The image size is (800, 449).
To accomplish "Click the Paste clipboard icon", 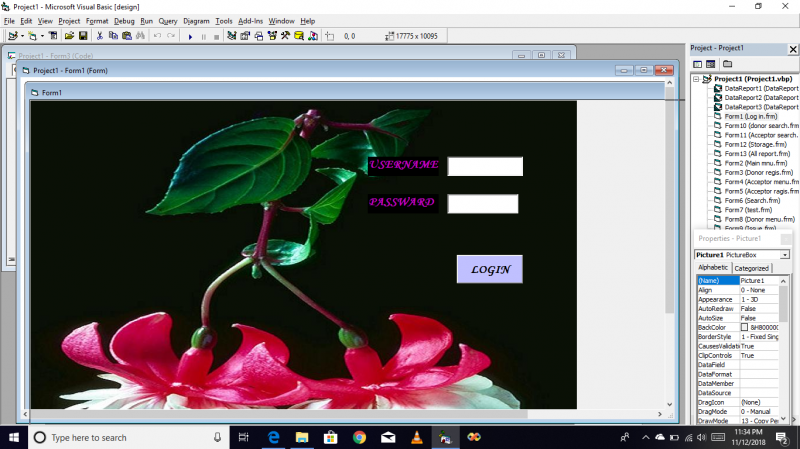I will click(x=127, y=36).
